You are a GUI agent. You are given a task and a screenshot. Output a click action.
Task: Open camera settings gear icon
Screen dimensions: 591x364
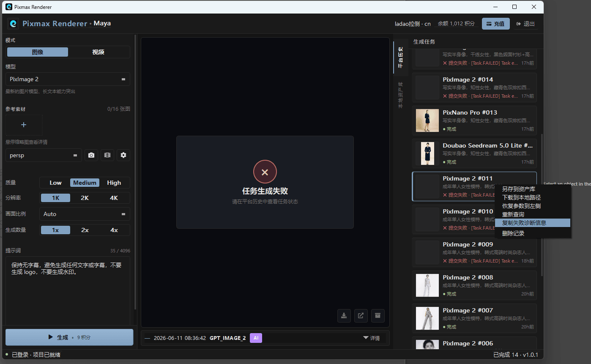[x=123, y=155]
